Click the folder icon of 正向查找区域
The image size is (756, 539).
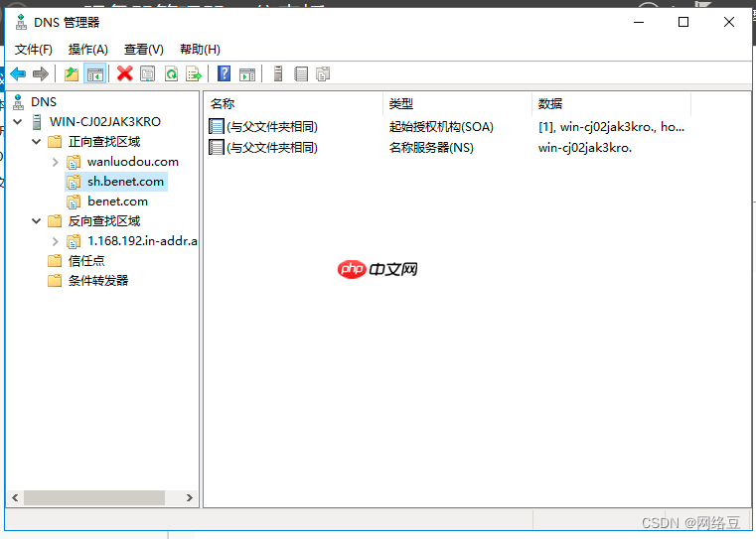(x=55, y=142)
